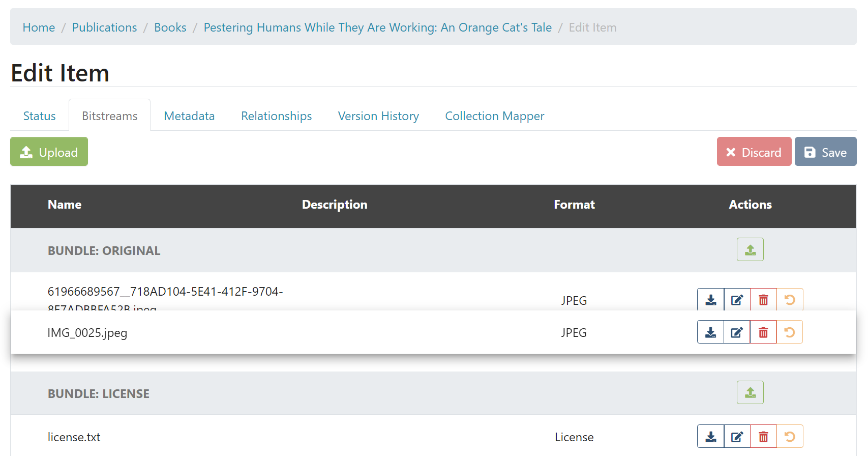The width and height of the screenshot is (868, 456).
Task: Click the edit icon for license.txt
Action: [x=737, y=437]
